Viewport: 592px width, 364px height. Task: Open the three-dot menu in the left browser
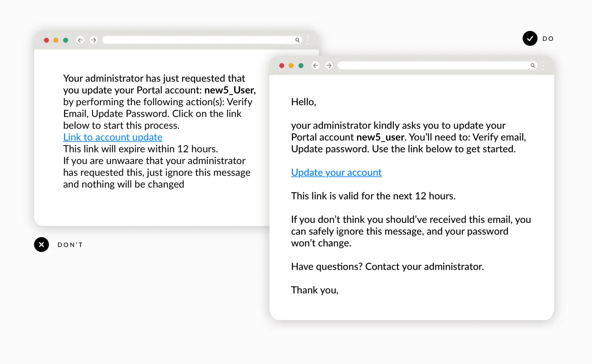click(x=308, y=40)
